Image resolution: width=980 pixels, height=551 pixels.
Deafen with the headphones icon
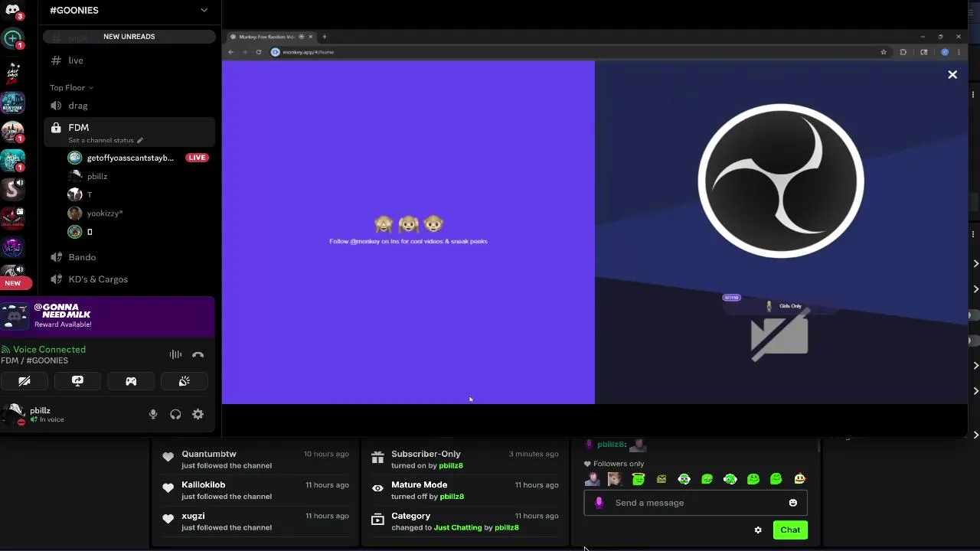click(175, 414)
